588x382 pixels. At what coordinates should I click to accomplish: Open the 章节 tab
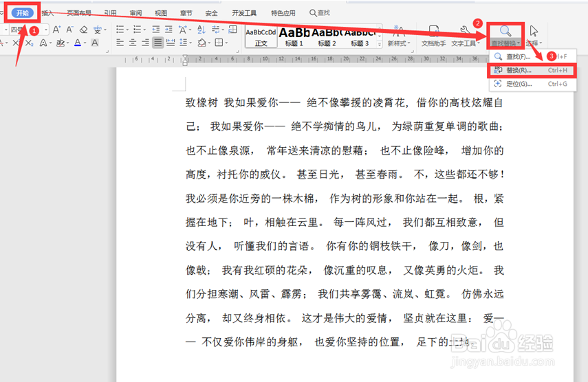186,13
